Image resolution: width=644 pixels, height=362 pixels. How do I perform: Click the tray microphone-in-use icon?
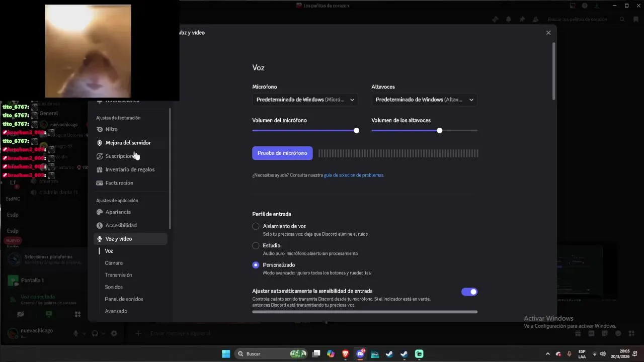569,354
